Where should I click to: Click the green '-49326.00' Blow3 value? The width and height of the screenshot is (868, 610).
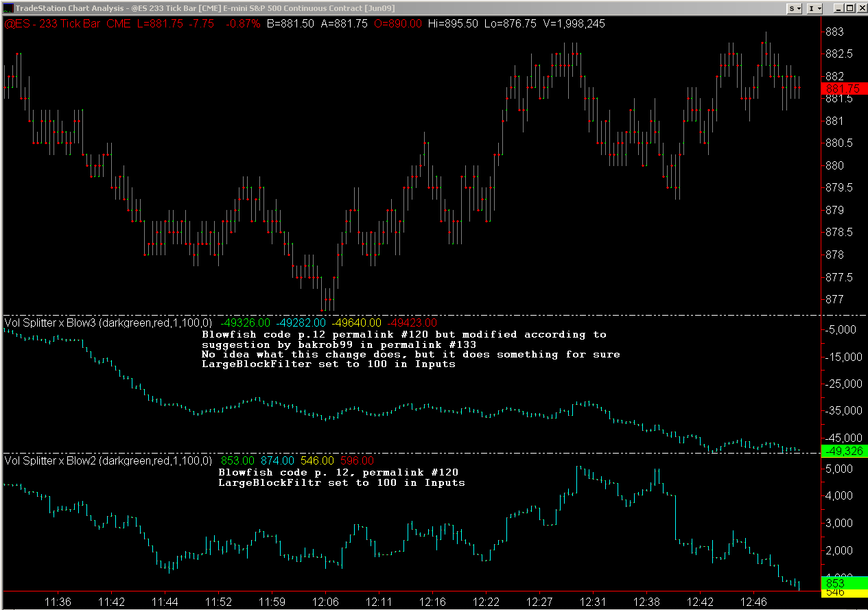click(x=245, y=322)
